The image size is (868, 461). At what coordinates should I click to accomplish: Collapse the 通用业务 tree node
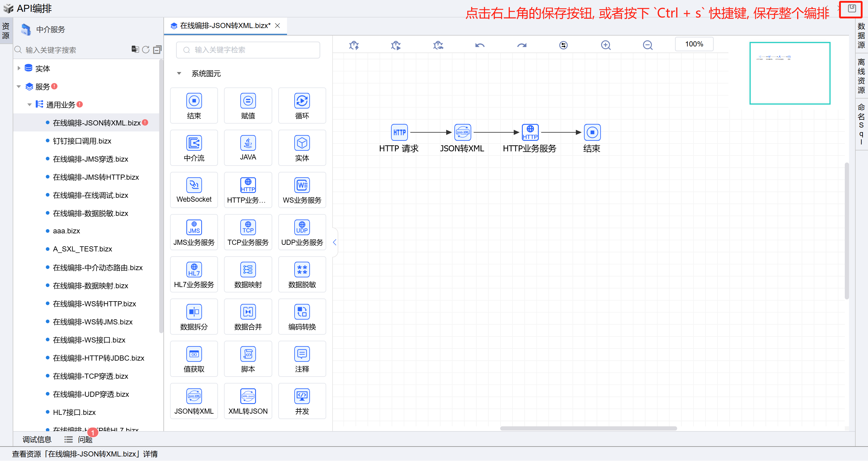point(30,105)
